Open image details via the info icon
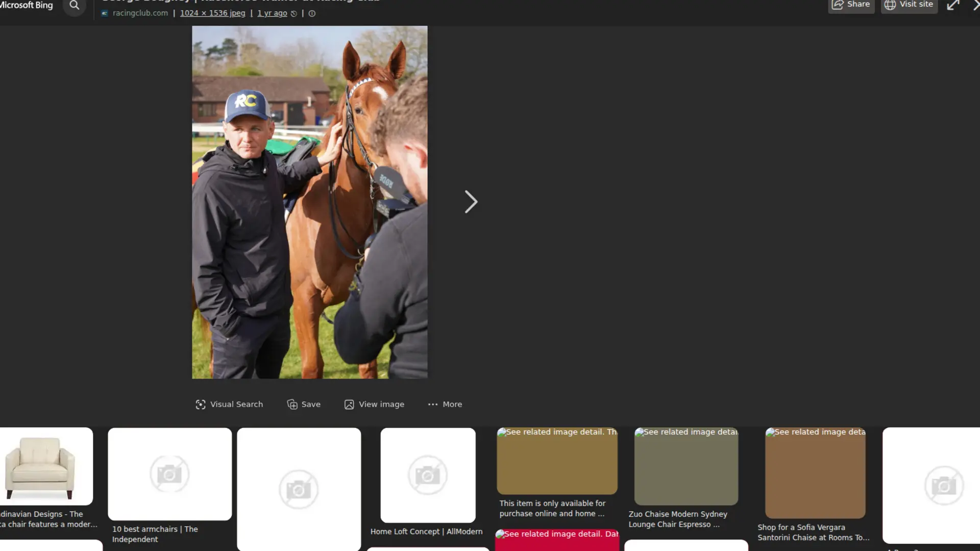The height and width of the screenshot is (551, 980). tap(312, 13)
